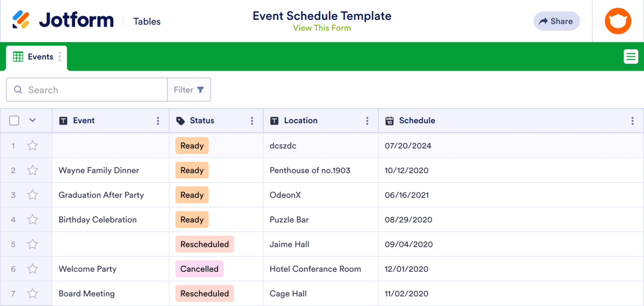Open the Event column options menu
644x306 pixels.
pos(158,121)
